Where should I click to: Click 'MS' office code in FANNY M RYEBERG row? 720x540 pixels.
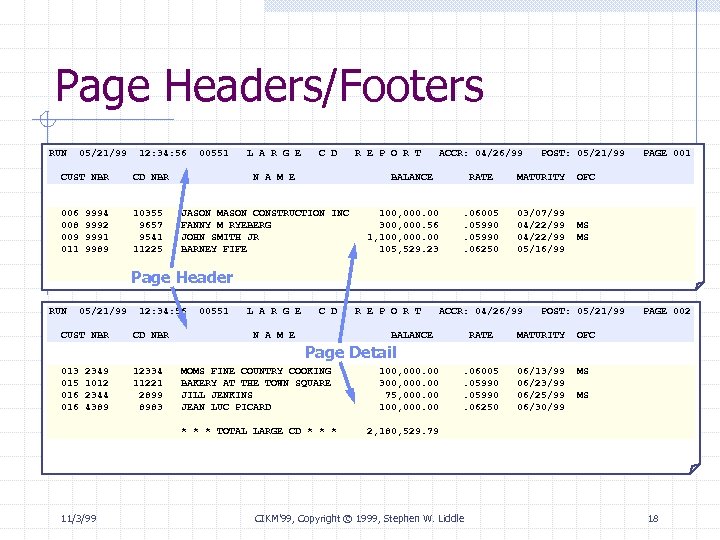click(x=583, y=225)
